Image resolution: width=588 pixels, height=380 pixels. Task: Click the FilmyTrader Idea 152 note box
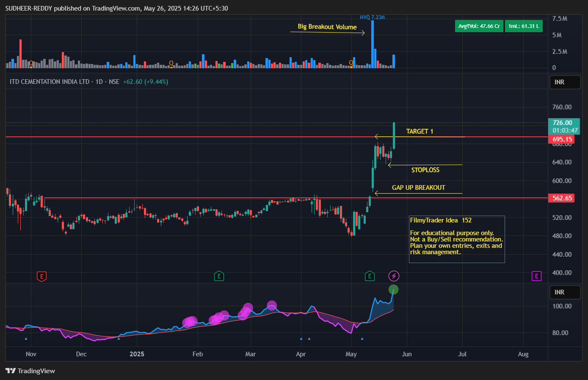pos(457,239)
